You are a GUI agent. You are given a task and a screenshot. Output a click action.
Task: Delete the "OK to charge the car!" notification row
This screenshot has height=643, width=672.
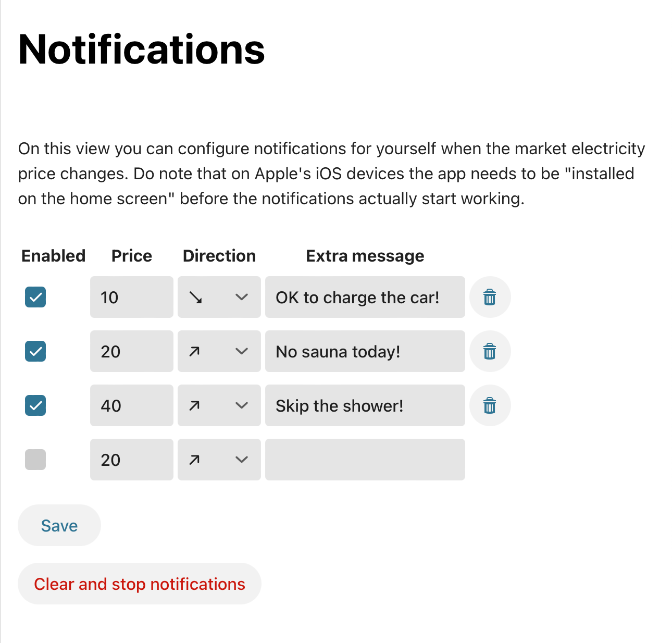click(490, 297)
